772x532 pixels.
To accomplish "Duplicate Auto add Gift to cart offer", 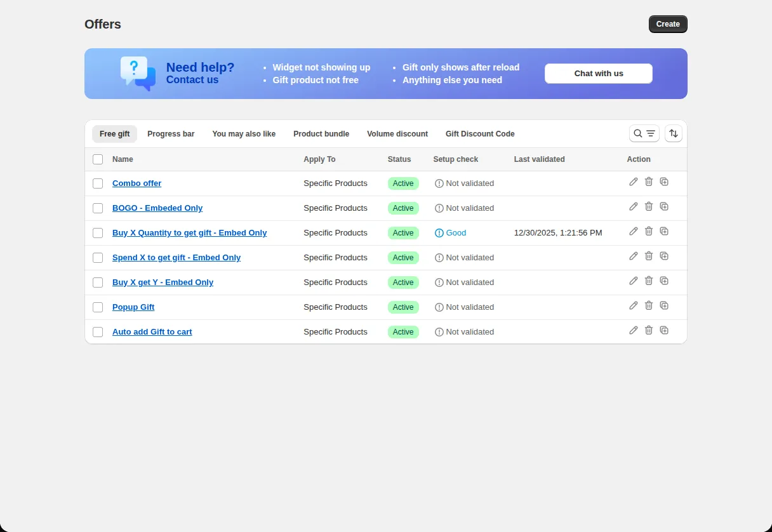I will (x=664, y=330).
